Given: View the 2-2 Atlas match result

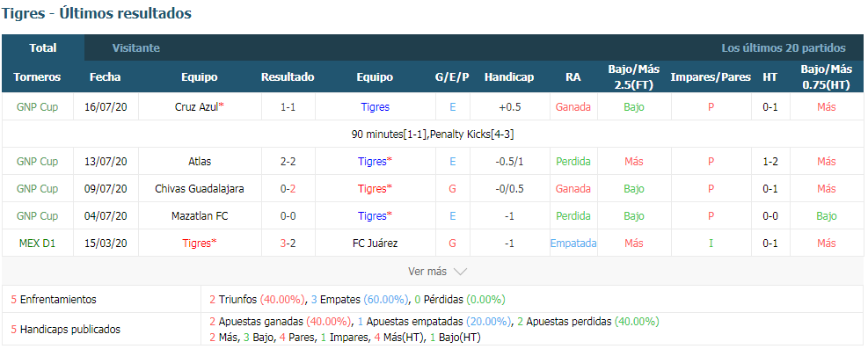Looking at the screenshot, I should 288,162.
